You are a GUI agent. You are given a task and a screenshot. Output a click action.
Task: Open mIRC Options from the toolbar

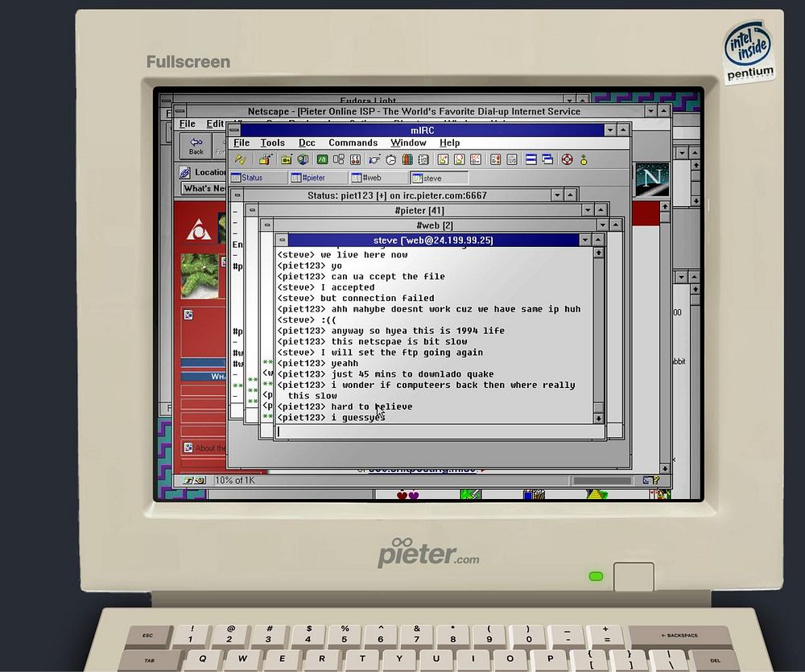pos(265,159)
